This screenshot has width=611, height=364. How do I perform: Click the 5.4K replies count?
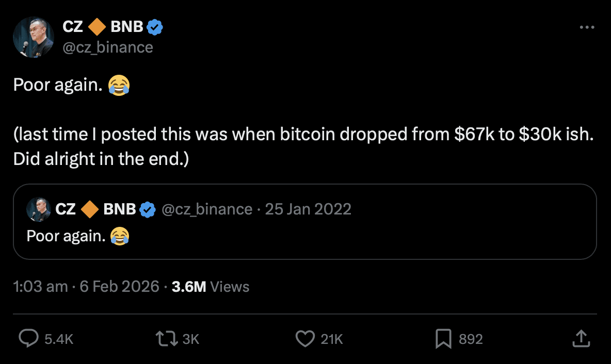(59, 339)
